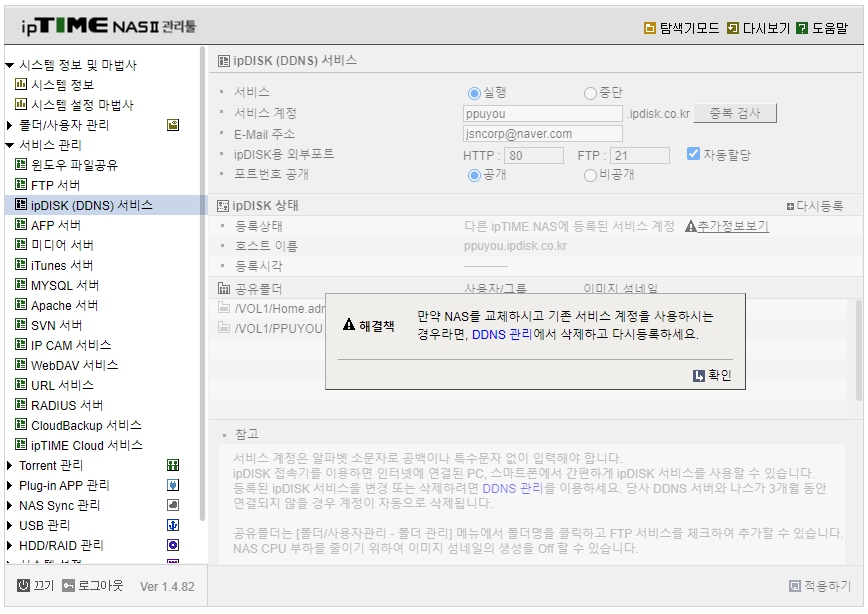Follow the DDNS 관리 link in the dialog

502,334
